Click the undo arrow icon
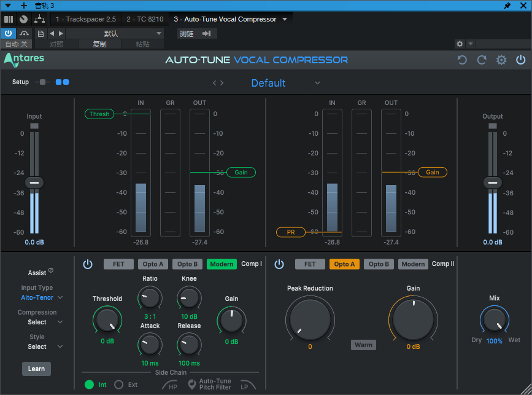532x395 pixels. (x=462, y=60)
